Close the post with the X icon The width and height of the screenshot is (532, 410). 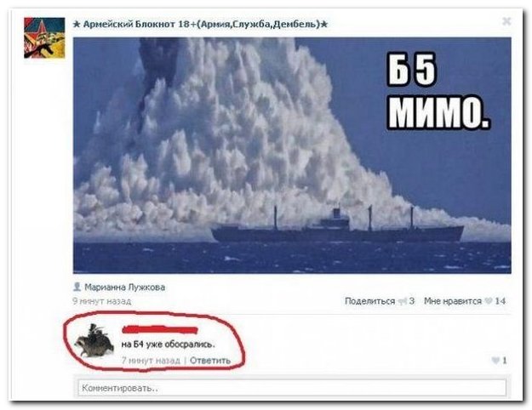tap(506, 22)
